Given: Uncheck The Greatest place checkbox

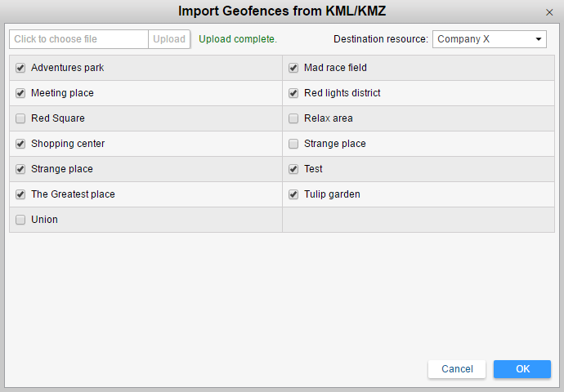Looking at the screenshot, I should (20, 194).
